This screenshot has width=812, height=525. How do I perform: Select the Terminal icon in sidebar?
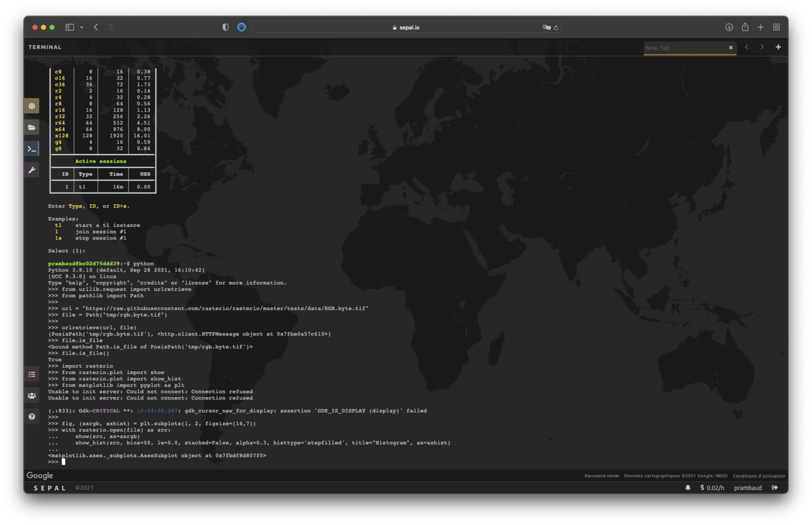coord(32,149)
